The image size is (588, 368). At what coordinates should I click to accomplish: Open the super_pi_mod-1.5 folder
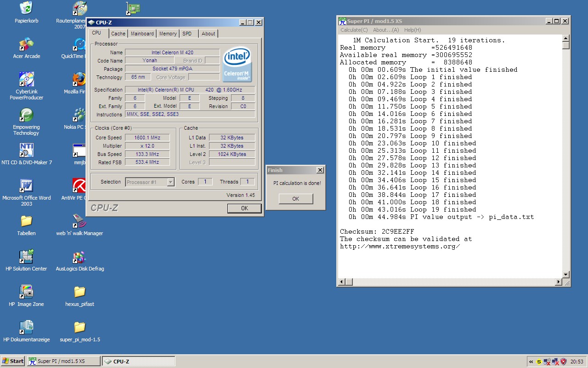coord(79,328)
